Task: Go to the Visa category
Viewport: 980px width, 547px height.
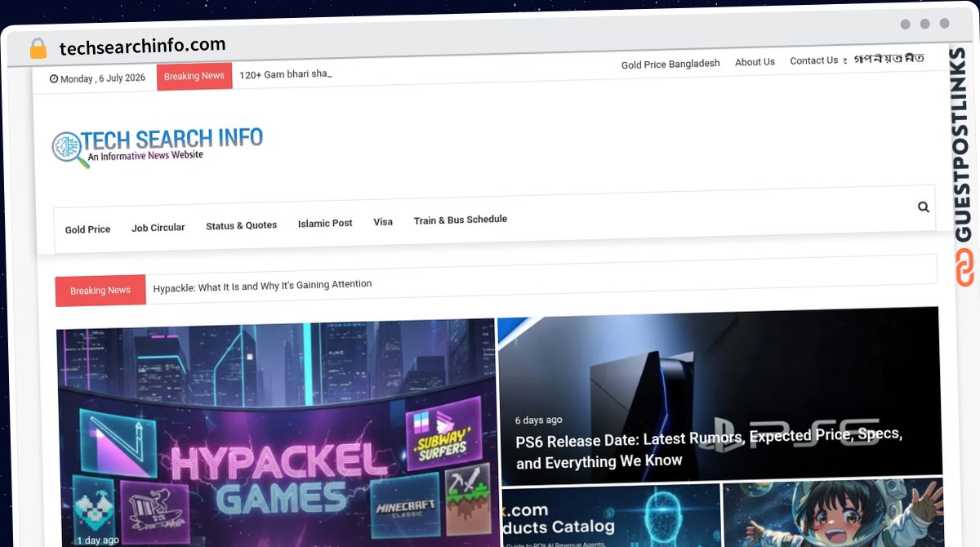Action: (383, 221)
